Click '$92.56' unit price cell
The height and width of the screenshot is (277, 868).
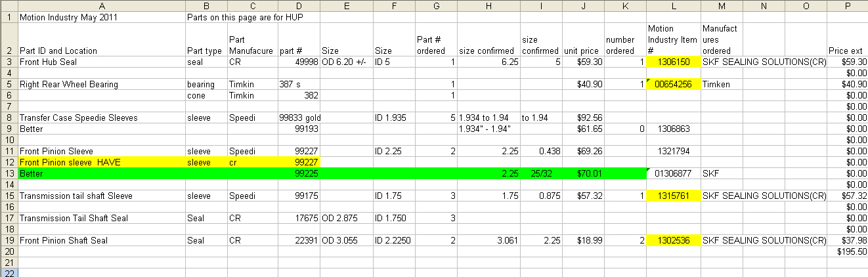(583, 117)
